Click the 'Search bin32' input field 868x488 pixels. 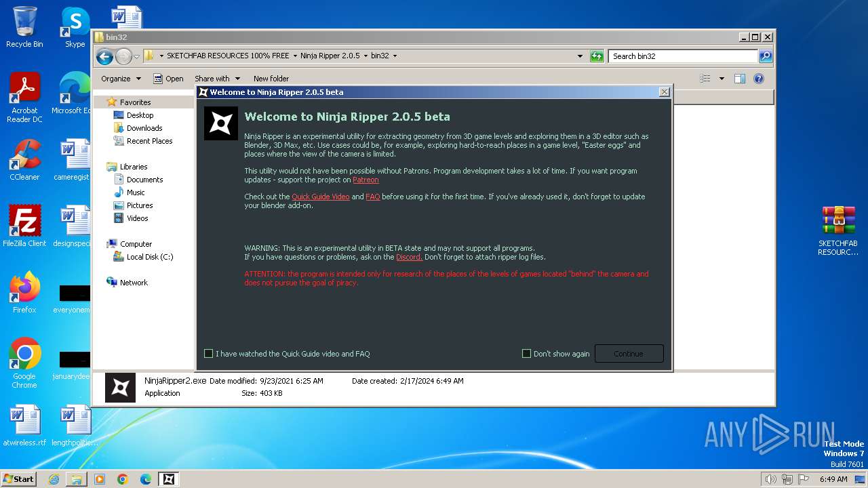click(683, 56)
